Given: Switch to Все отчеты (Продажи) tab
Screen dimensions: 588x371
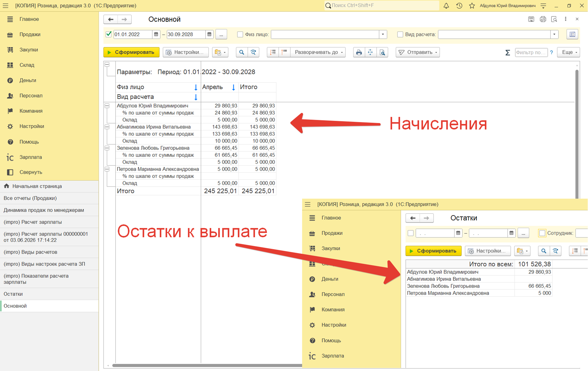Looking at the screenshot, I should pyautogui.click(x=49, y=198).
